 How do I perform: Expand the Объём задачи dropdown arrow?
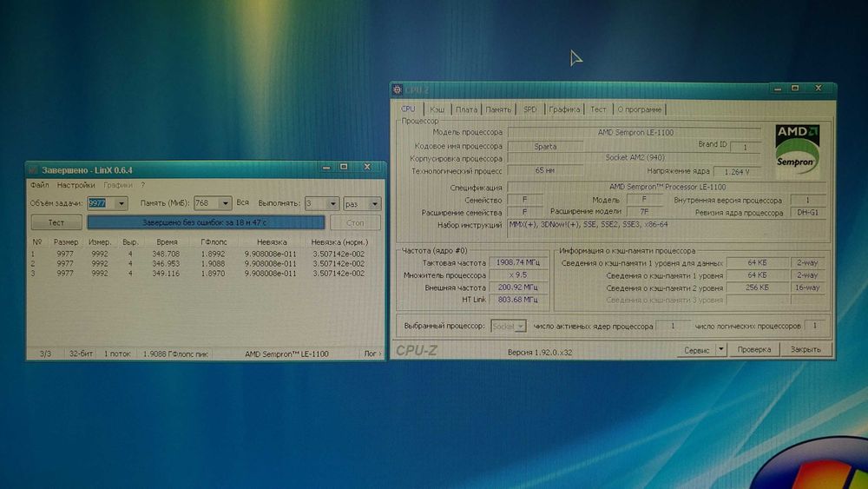[x=122, y=203]
